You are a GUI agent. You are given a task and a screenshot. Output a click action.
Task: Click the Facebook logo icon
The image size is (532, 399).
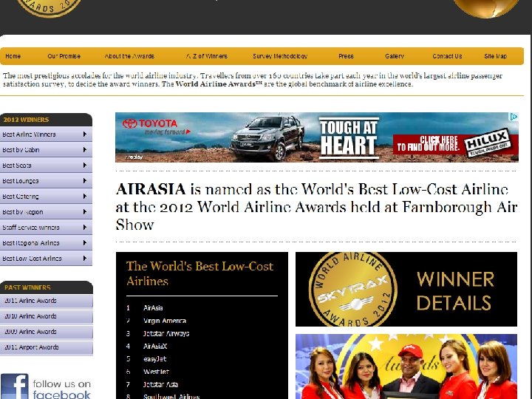(15, 386)
